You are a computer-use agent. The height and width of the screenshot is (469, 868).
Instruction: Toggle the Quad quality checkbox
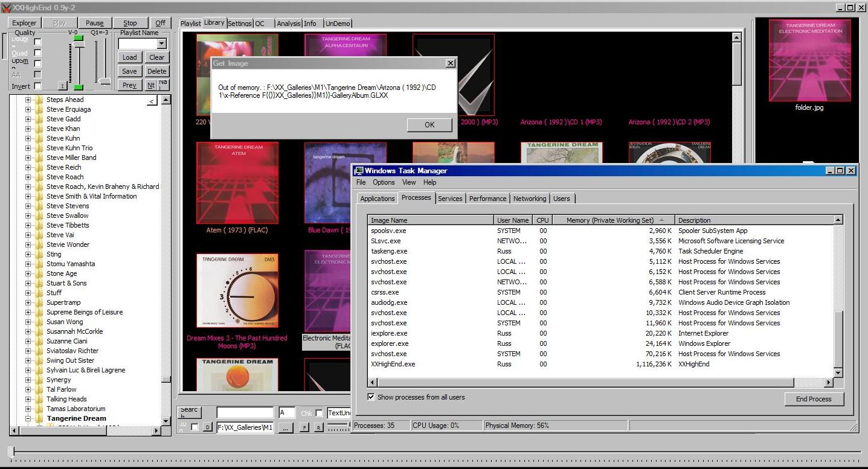(x=37, y=53)
